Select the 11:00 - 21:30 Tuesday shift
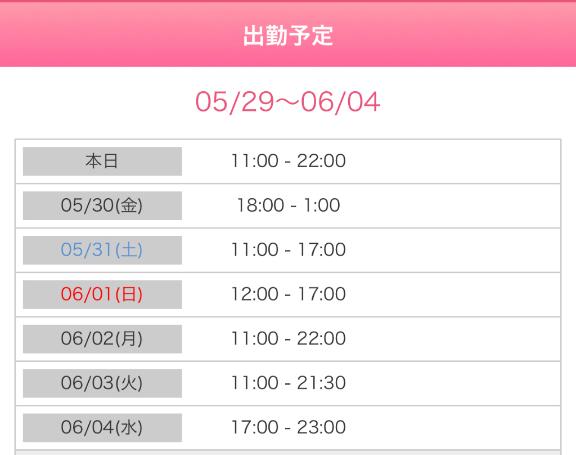This screenshot has height=455, width=576. (x=288, y=383)
